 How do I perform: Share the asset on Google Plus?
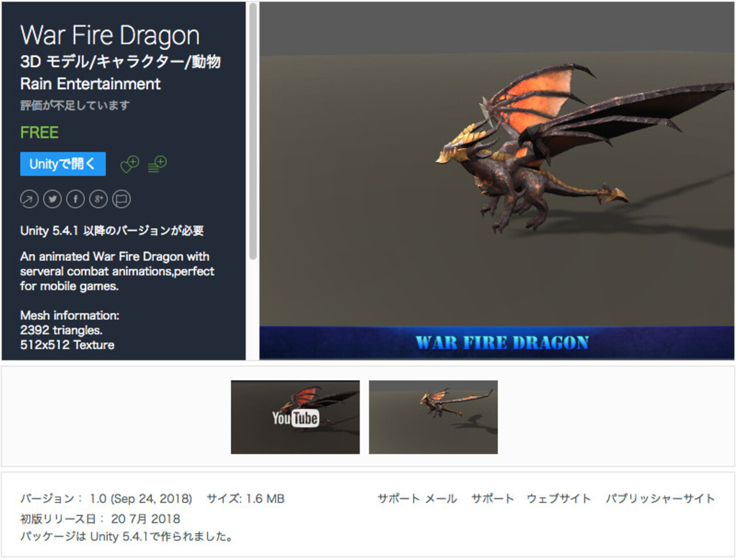pos(98,199)
